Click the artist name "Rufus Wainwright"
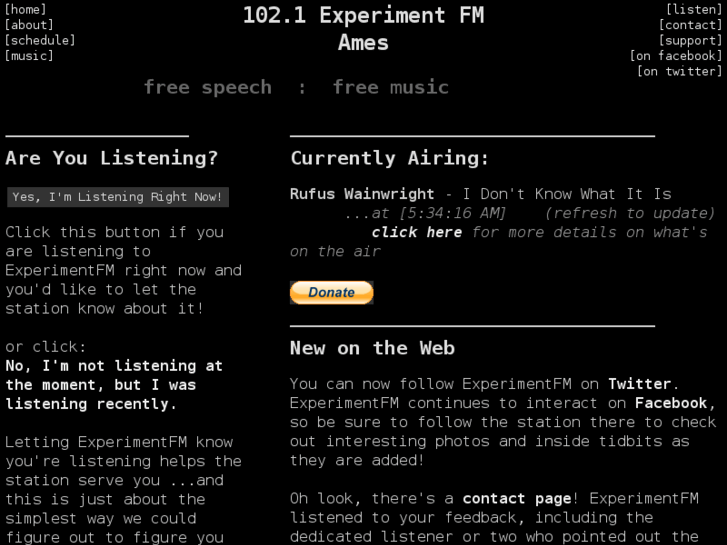Image resolution: width=727 pixels, height=545 pixels. click(362, 193)
